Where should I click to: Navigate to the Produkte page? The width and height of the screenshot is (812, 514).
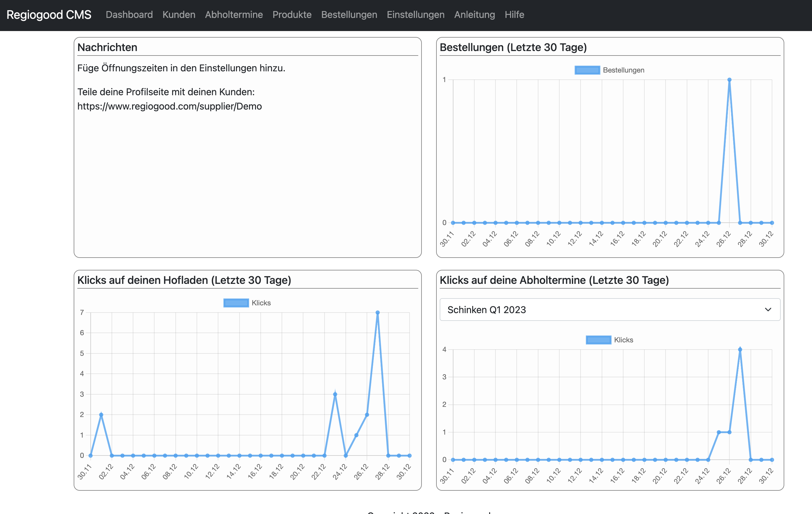point(292,15)
